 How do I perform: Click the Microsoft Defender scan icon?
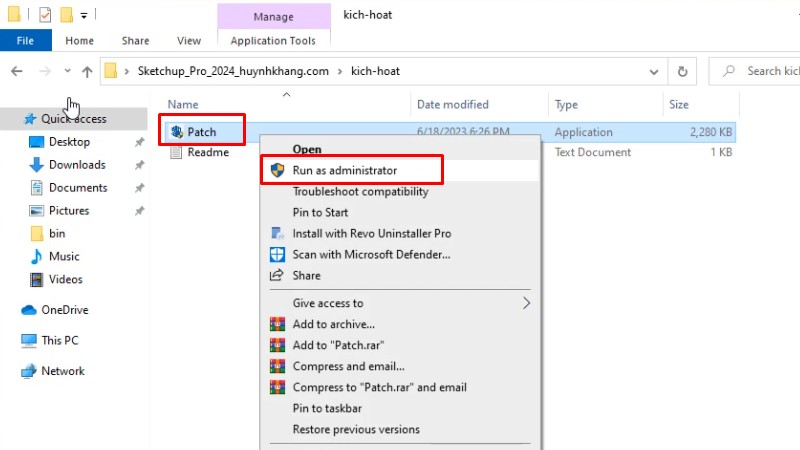coord(277,254)
